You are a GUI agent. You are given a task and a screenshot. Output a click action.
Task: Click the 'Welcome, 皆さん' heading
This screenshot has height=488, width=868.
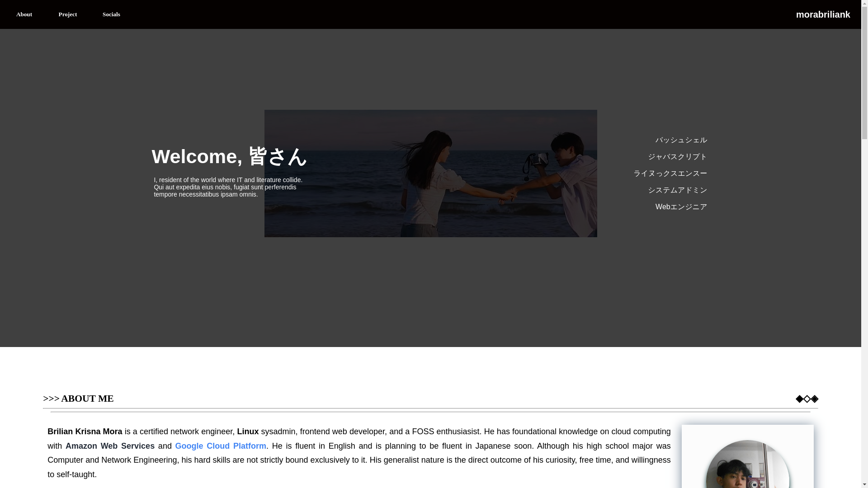click(x=229, y=156)
